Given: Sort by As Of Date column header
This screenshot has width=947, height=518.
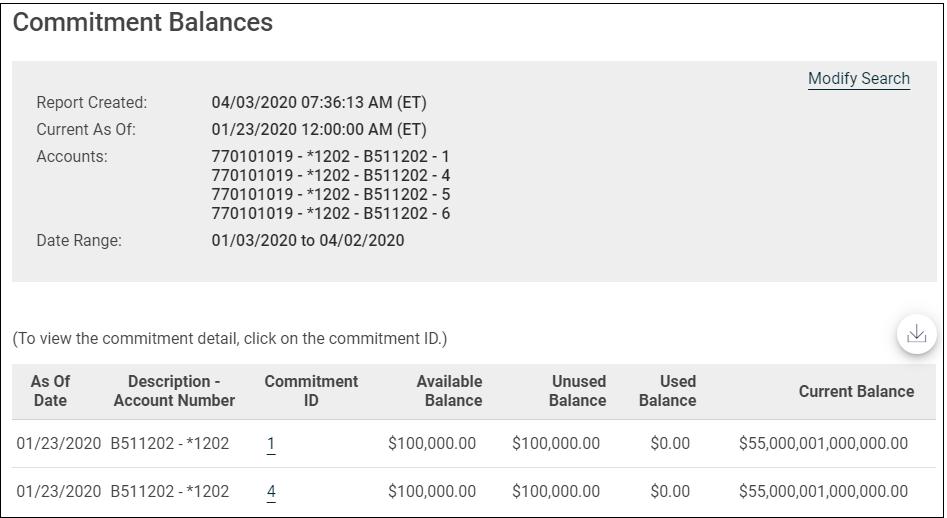Looking at the screenshot, I should coord(50,391).
